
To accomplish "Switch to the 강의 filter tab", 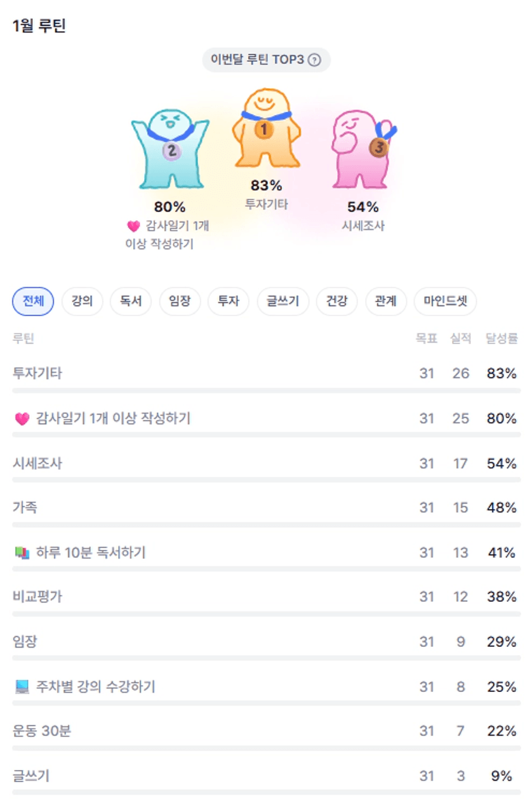I will pyautogui.click(x=82, y=302).
